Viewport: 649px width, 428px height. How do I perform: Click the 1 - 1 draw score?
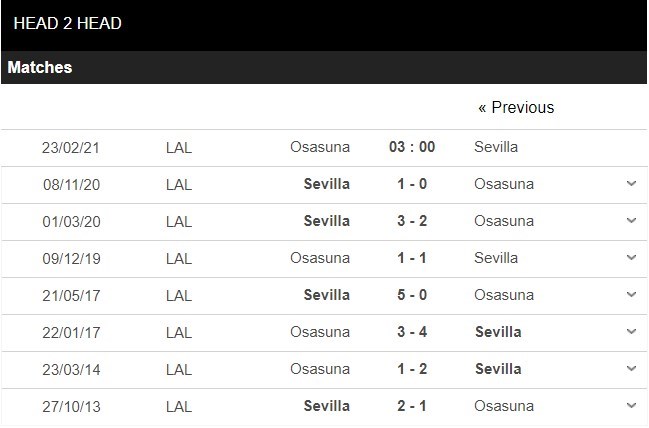point(412,258)
